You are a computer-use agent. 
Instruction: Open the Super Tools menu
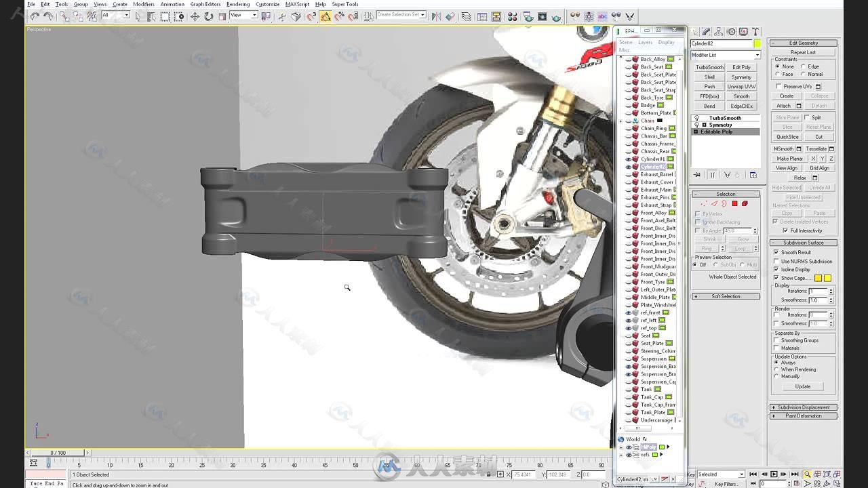click(x=345, y=4)
